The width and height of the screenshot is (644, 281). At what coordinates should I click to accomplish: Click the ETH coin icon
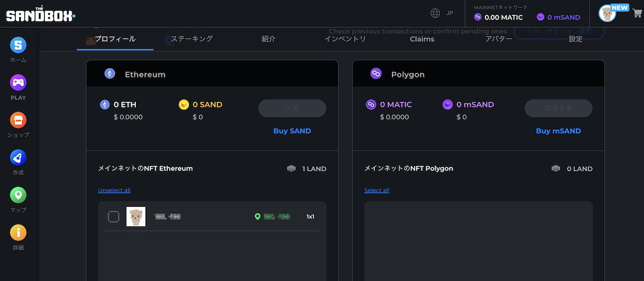[105, 105]
